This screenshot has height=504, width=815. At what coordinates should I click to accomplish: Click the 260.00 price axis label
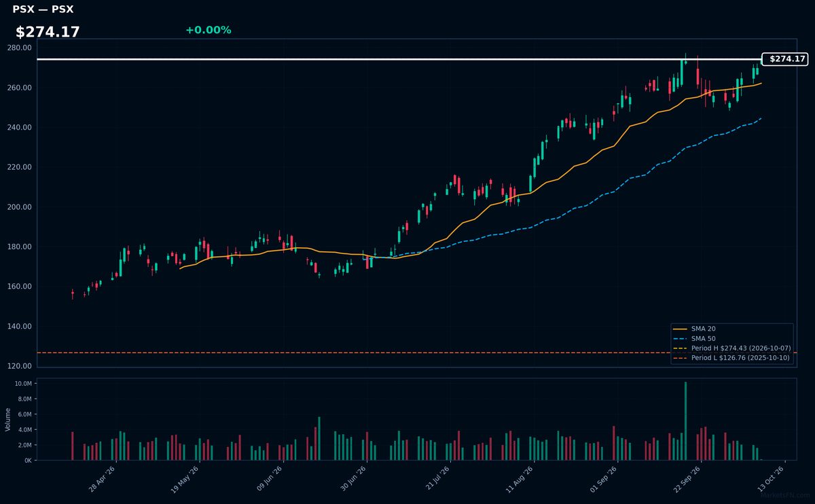(x=19, y=88)
